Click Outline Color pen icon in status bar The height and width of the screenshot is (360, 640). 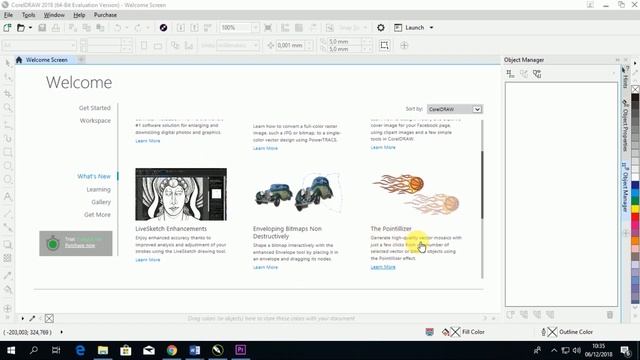tap(543, 332)
